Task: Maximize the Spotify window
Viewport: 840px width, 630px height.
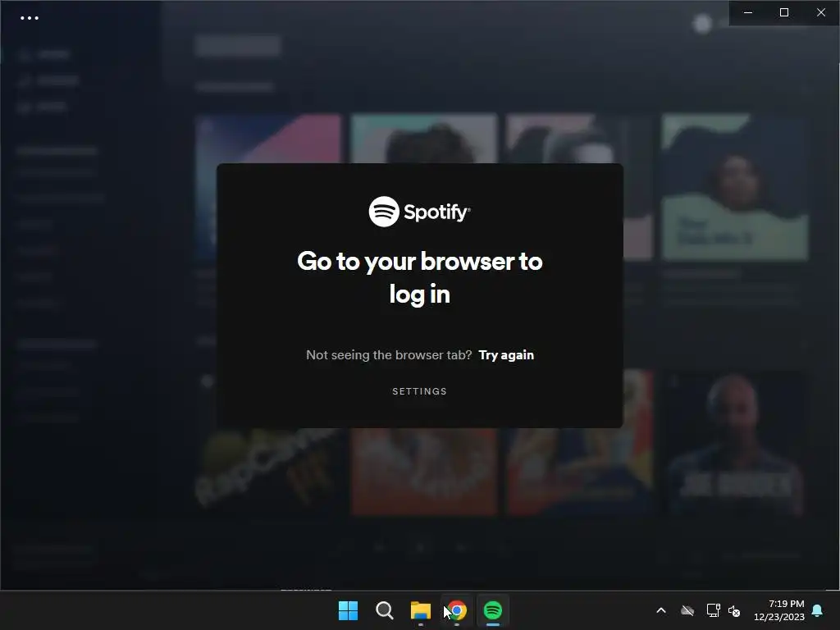Action: coord(784,12)
